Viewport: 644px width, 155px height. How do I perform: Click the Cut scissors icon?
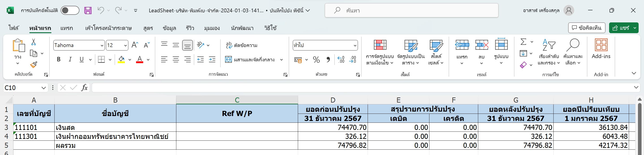click(x=34, y=42)
